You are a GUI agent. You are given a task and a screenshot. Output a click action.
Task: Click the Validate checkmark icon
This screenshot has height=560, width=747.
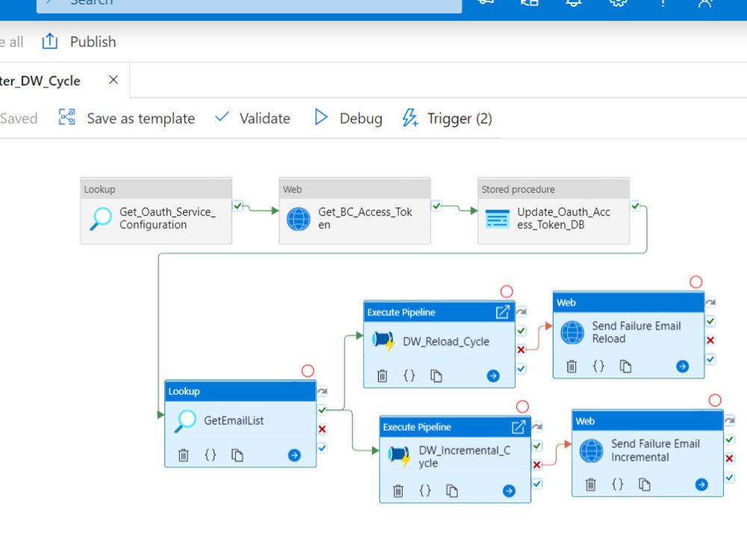(x=222, y=116)
